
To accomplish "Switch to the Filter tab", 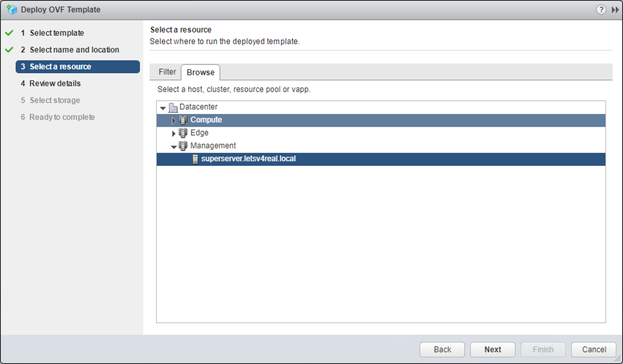I will 167,72.
